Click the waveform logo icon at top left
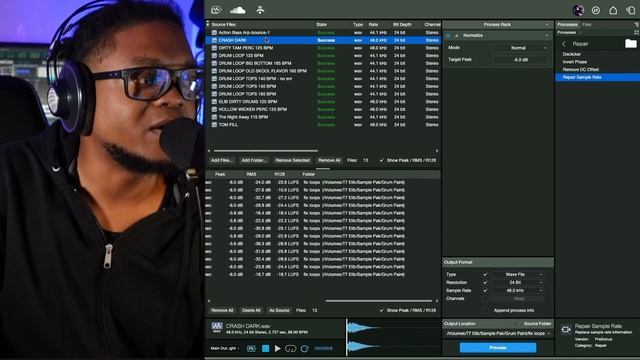Image resolution: width=640 pixels, height=360 pixels. click(x=216, y=10)
